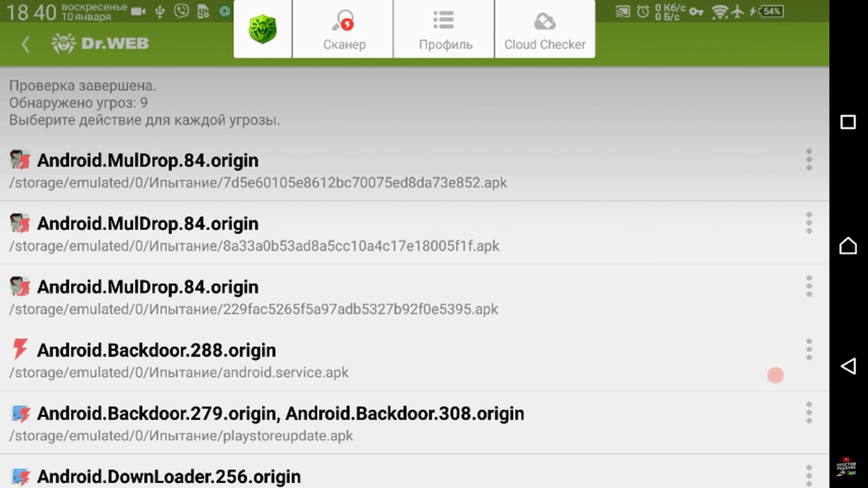Viewport: 868px width, 488px height.
Task: Expand actions for the 229fac5265f5 apk threat
Action: click(x=809, y=286)
